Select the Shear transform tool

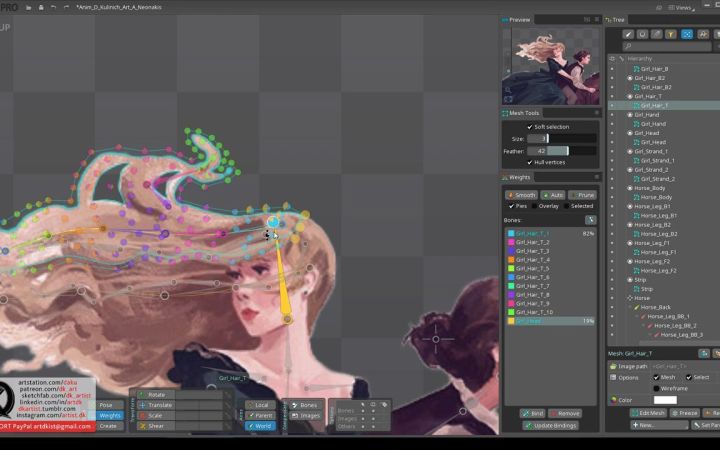[x=156, y=426]
